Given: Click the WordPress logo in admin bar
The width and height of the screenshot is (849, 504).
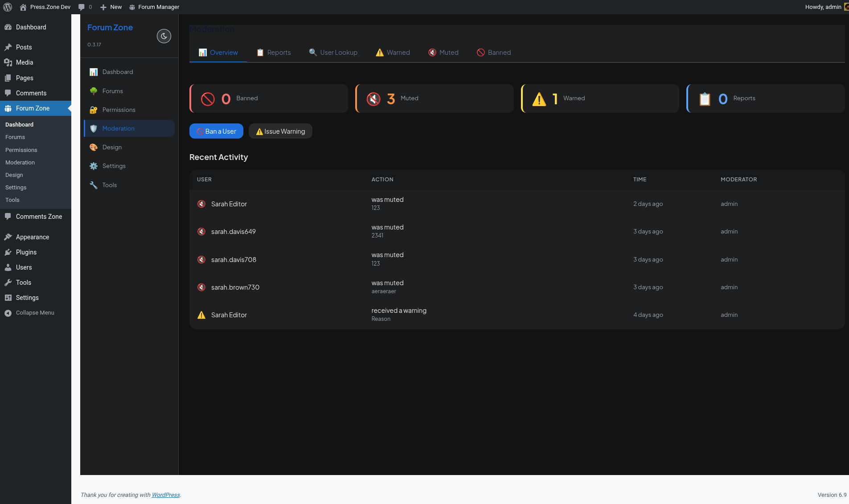Looking at the screenshot, I should 8,7.
